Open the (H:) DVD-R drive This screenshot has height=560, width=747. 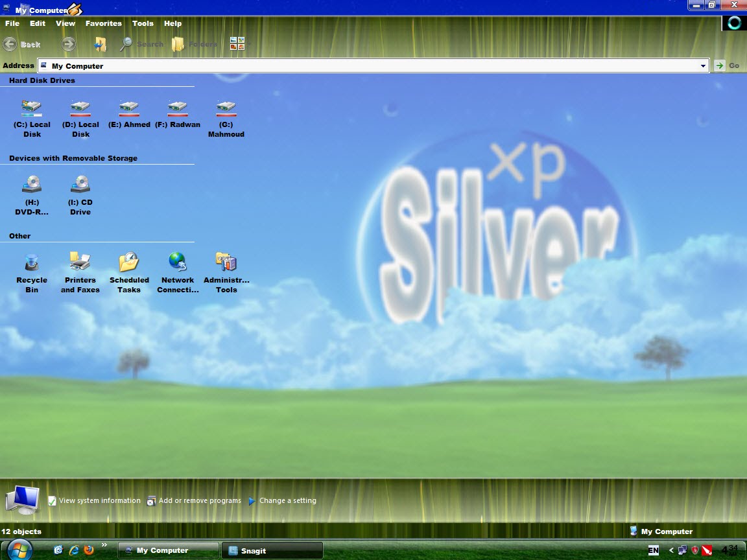tap(32, 187)
